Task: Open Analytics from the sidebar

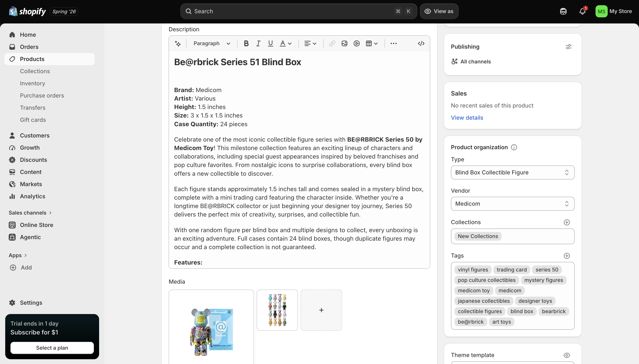Action: coord(33,196)
